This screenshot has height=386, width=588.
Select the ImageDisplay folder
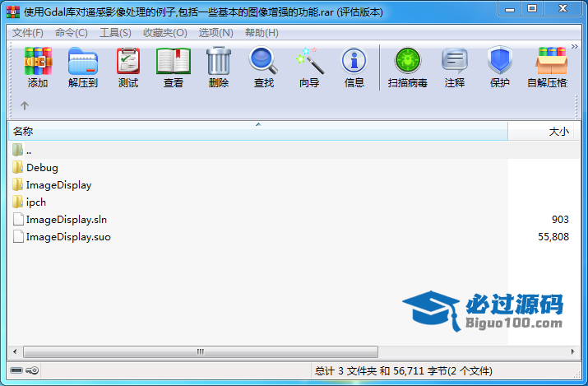pos(52,185)
